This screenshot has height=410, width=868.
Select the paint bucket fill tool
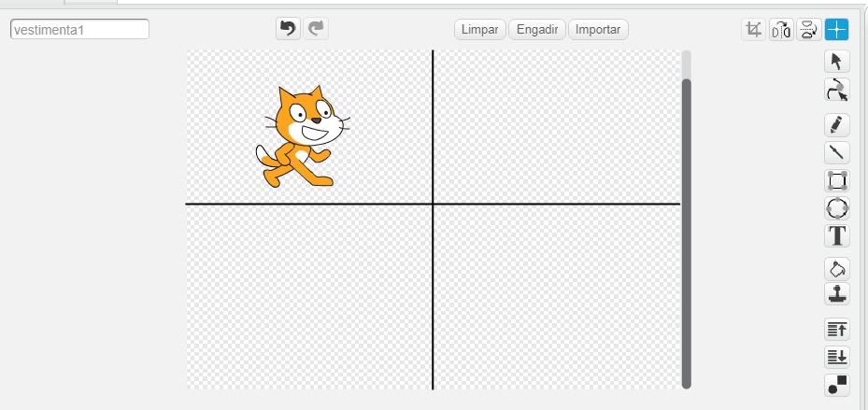836,269
